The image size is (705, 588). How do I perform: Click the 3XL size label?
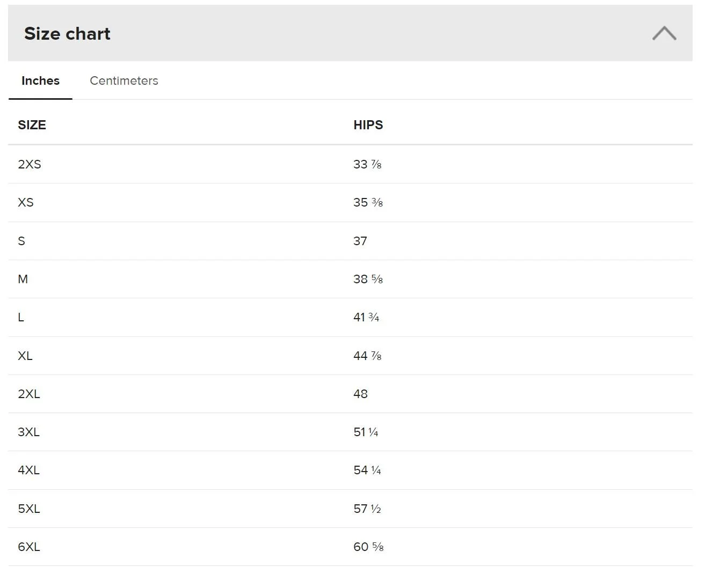(28, 432)
